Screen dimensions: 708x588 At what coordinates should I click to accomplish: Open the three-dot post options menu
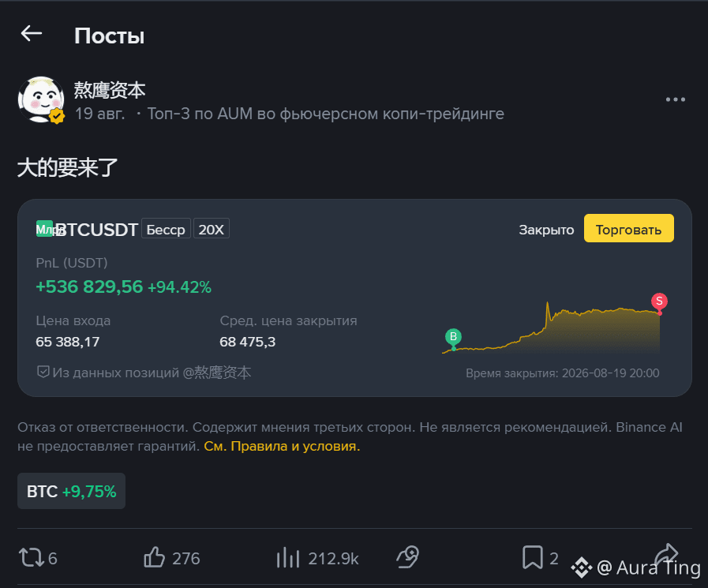(x=675, y=99)
